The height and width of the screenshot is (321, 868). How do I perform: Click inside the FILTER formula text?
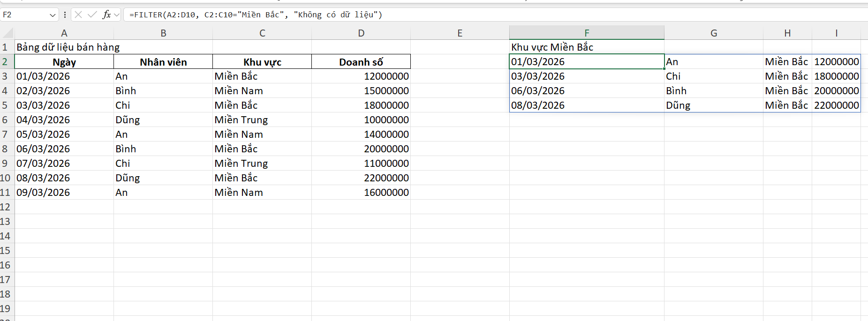point(256,15)
